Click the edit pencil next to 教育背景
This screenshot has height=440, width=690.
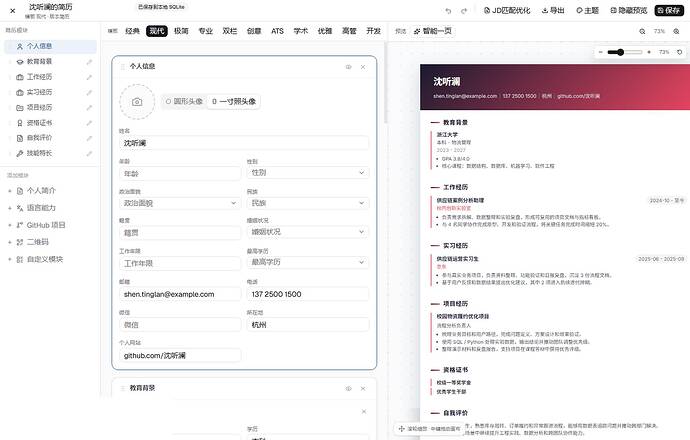pyautogui.click(x=89, y=62)
